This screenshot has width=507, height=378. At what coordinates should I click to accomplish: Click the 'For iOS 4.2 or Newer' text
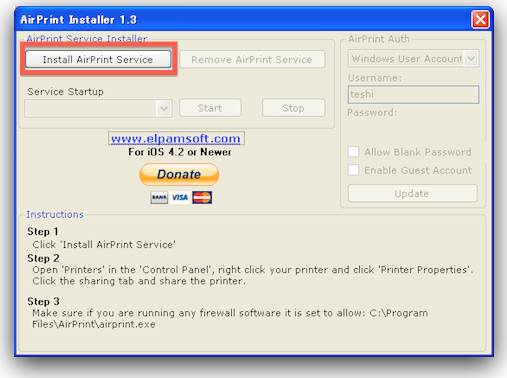(180, 152)
